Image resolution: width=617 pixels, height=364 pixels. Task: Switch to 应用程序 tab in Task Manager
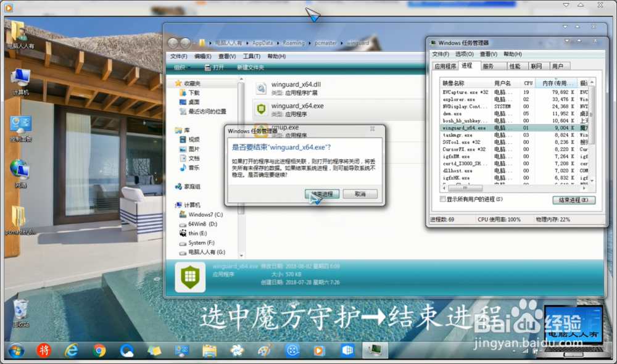coord(445,66)
